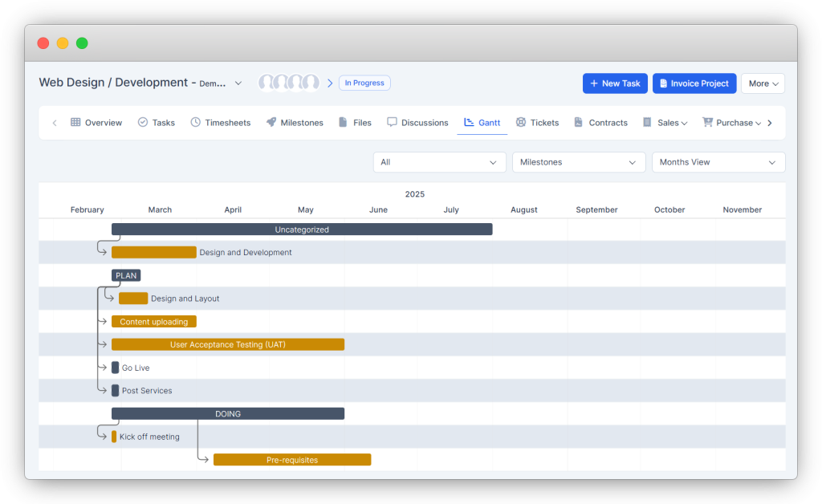Click the Discussions speech bubble icon
The height and width of the screenshot is (504, 822).
[x=393, y=122]
